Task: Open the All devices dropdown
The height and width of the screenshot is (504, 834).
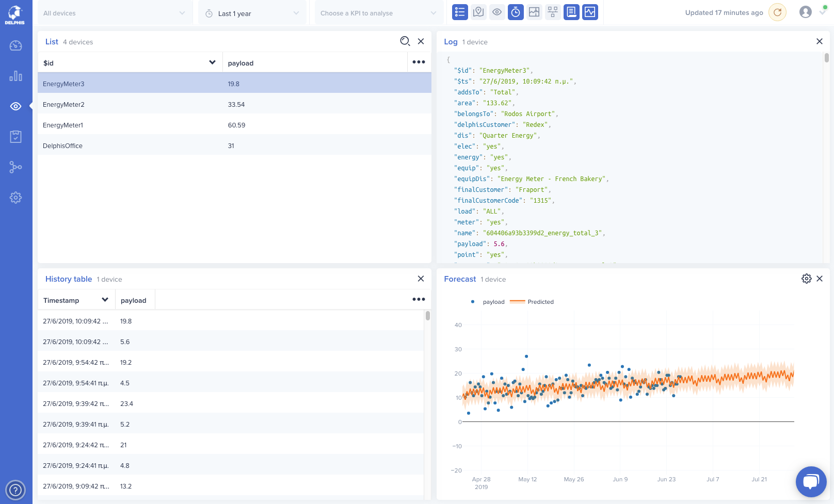Action: tap(115, 13)
